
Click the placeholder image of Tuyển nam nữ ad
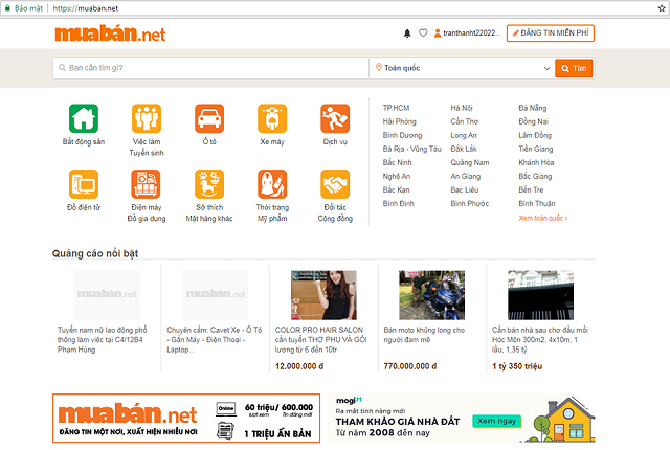106,295
